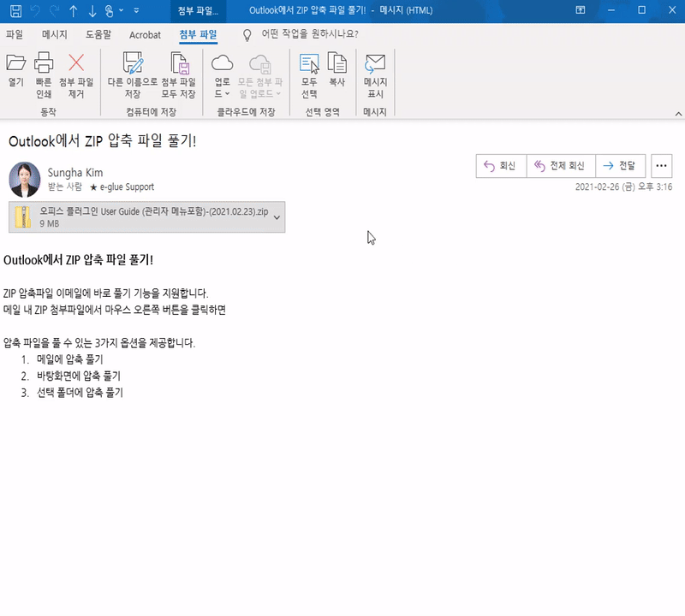Click the date text 2021-02-26 (금) 오후 3:16
The image size is (685, 616).
[623, 187]
